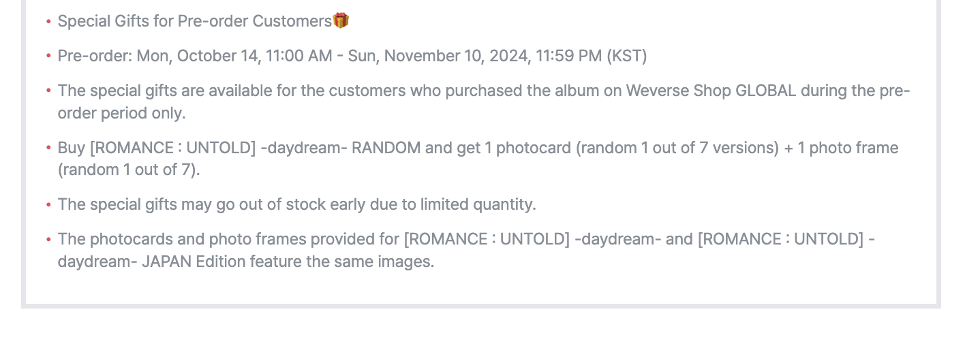Click the "Special Gifts for Pre-order Customers" heading
This screenshot has width=980, height=346.
pos(194,21)
